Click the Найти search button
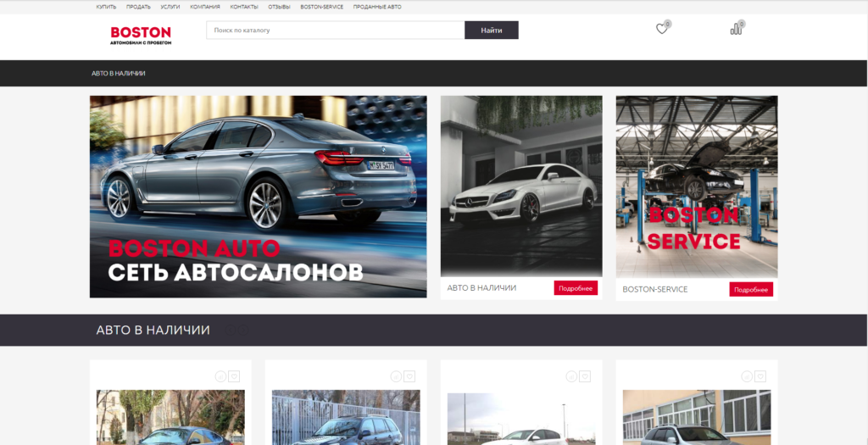 (492, 30)
